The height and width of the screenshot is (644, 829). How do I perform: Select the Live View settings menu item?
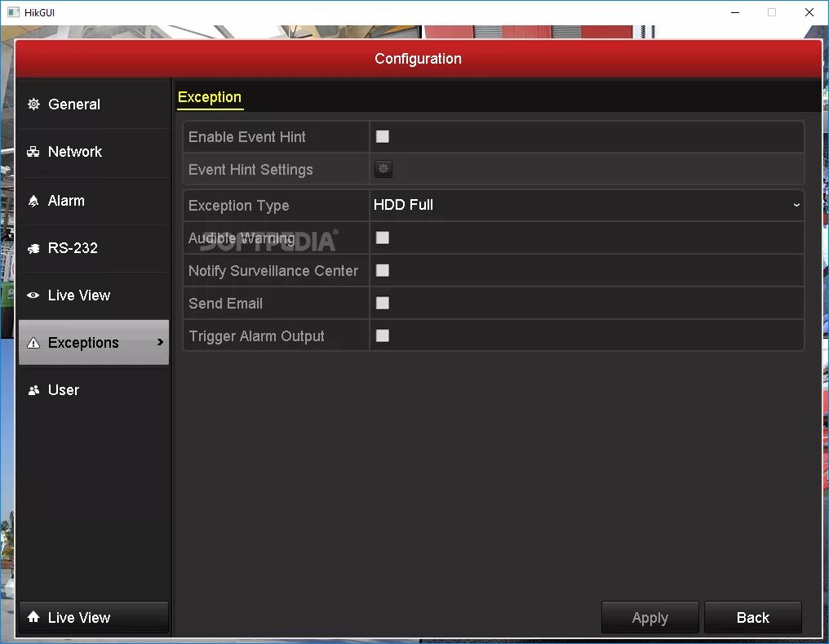[94, 295]
